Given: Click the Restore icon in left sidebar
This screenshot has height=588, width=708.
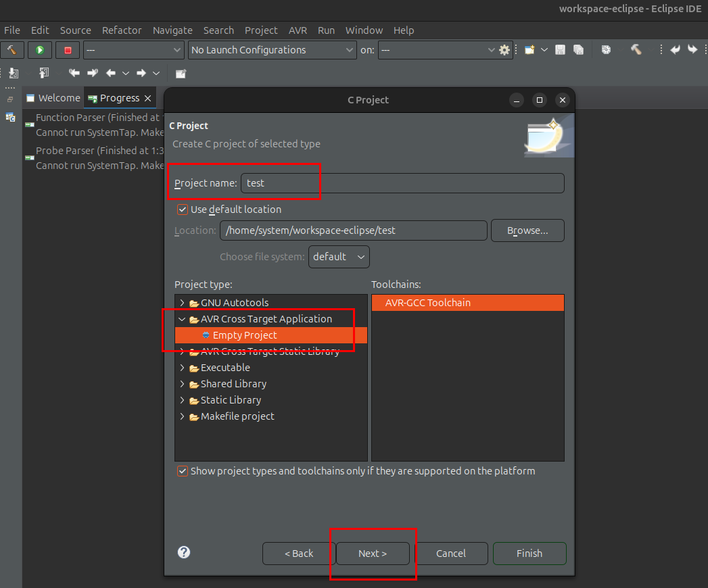Looking at the screenshot, I should (x=10, y=99).
